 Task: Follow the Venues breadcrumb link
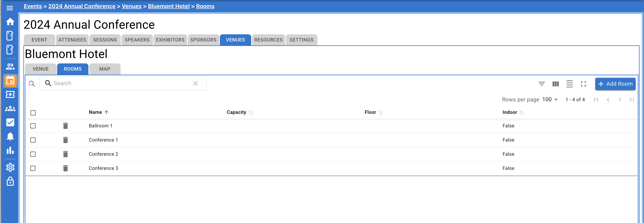click(132, 6)
